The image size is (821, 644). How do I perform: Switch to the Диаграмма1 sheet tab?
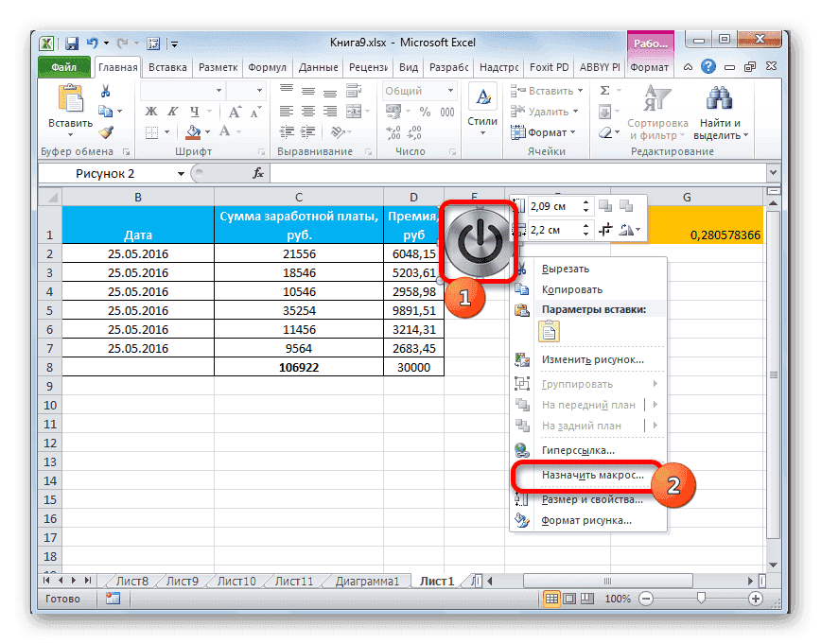point(369,583)
